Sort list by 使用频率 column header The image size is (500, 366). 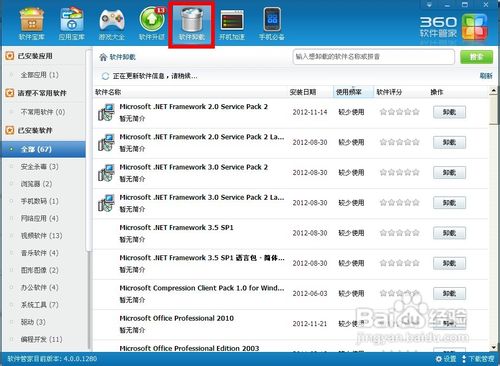(x=353, y=92)
